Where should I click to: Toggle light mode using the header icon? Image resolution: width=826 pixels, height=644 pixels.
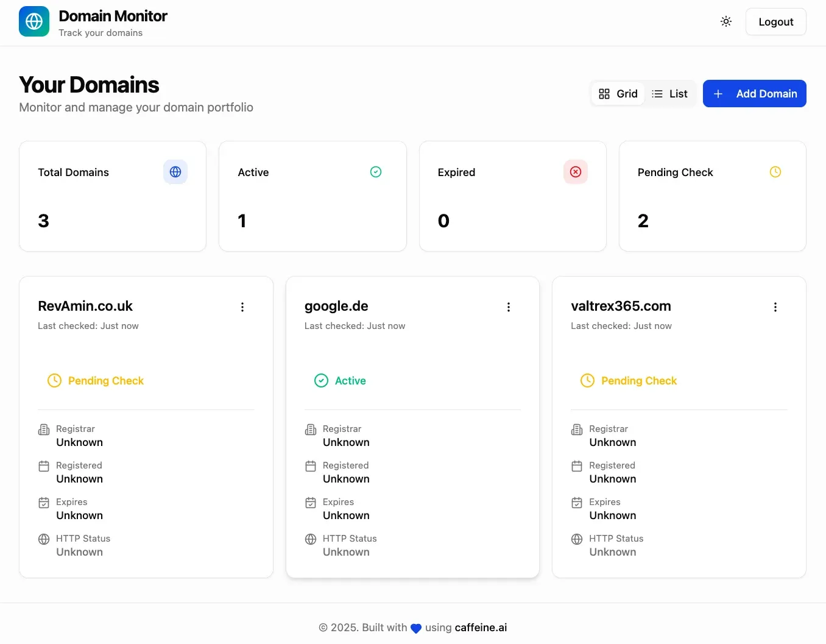(x=726, y=21)
